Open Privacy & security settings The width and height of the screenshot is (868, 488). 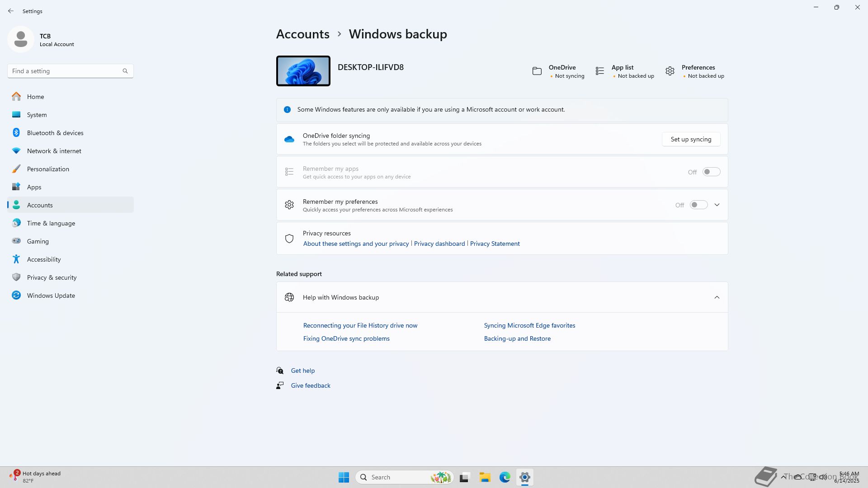[52, 277]
